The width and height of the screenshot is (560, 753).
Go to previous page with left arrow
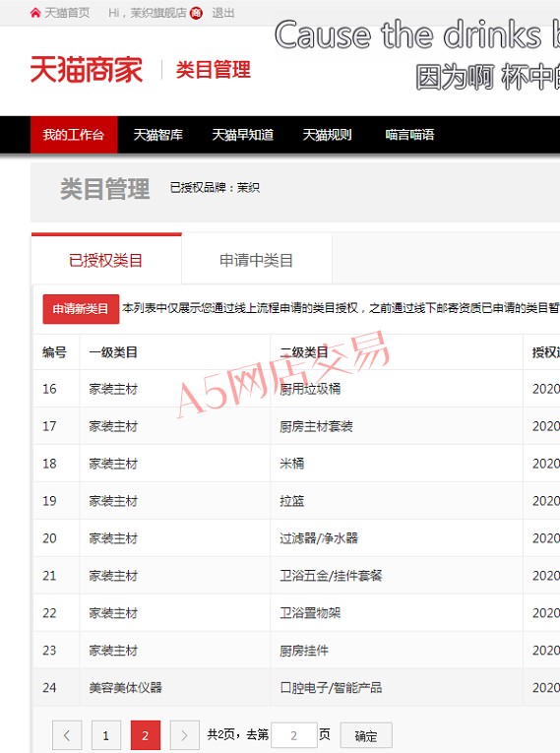click(x=67, y=735)
